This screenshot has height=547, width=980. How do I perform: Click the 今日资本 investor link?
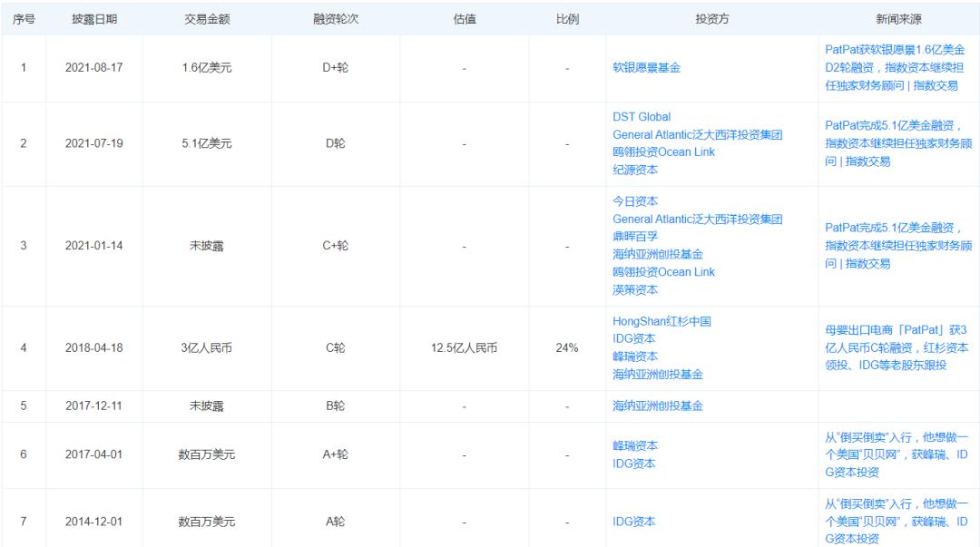(x=635, y=201)
